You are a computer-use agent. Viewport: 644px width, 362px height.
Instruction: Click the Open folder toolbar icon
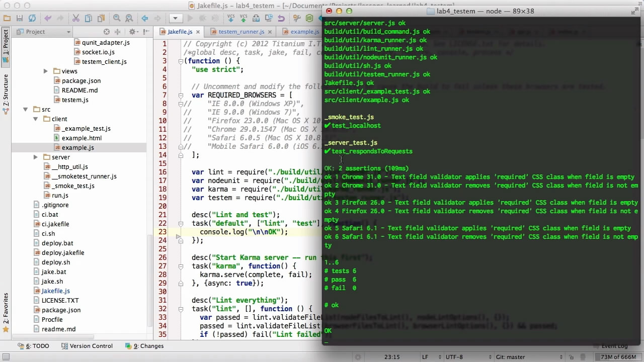pyautogui.click(x=7, y=18)
